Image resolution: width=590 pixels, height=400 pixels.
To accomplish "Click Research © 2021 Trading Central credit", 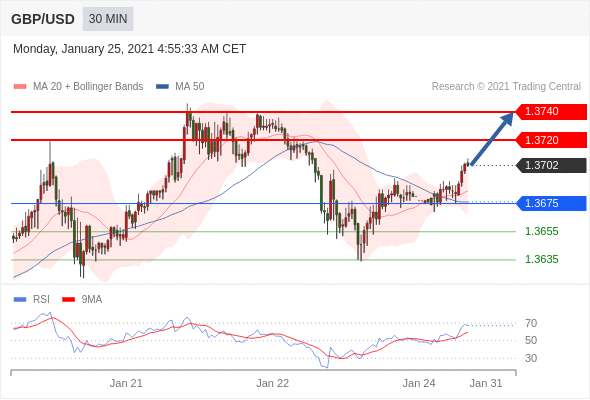I will tap(506, 87).
